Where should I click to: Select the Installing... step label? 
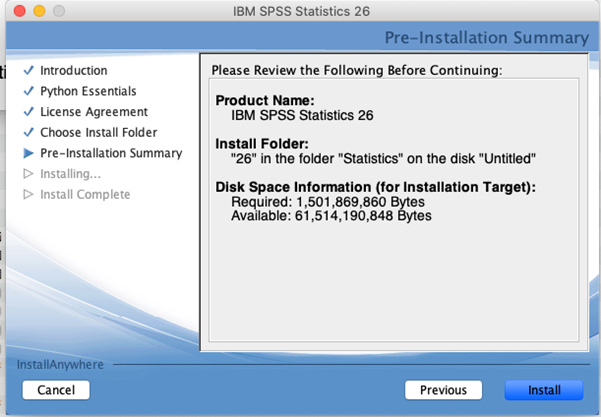pyautogui.click(x=71, y=174)
